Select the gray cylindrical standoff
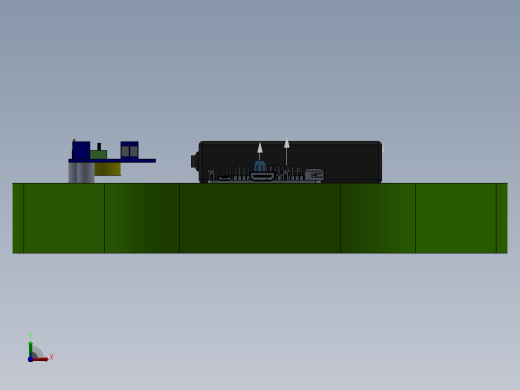Screen dimensions: 520x390 81,173
